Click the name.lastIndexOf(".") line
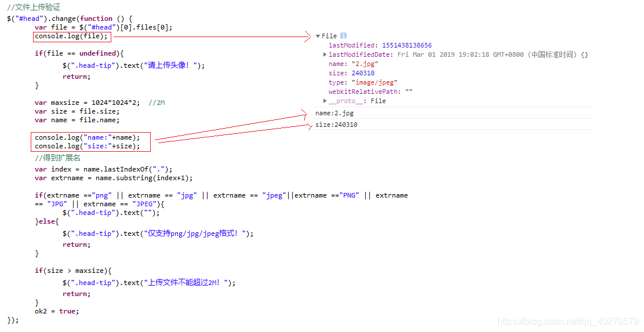The height and width of the screenshot is (332, 644). click(x=104, y=169)
